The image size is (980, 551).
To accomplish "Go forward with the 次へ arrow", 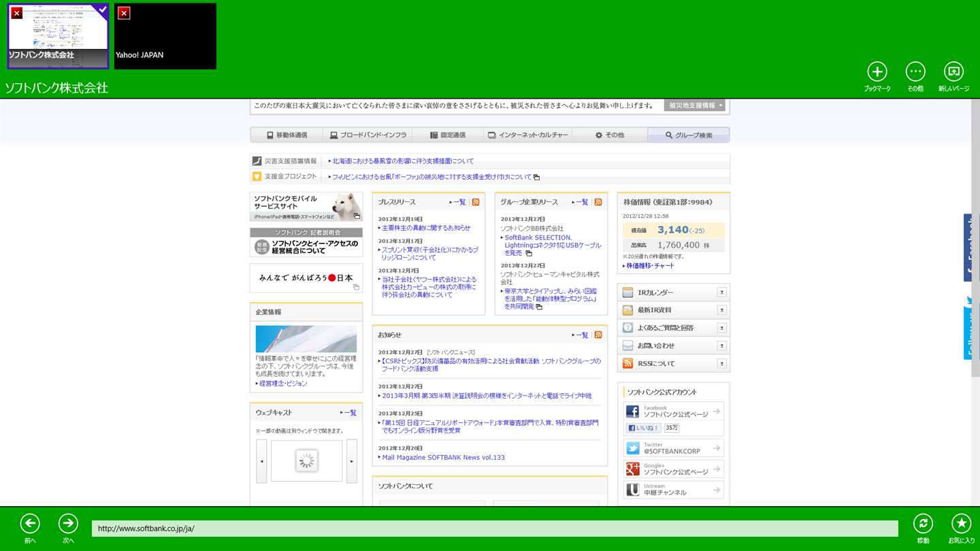I will point(68,523).
